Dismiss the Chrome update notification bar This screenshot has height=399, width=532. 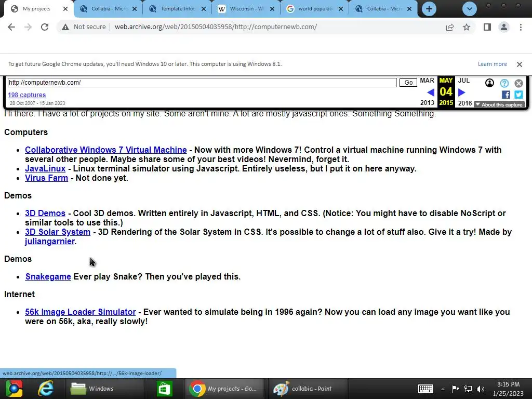click(x=519, y=64)
